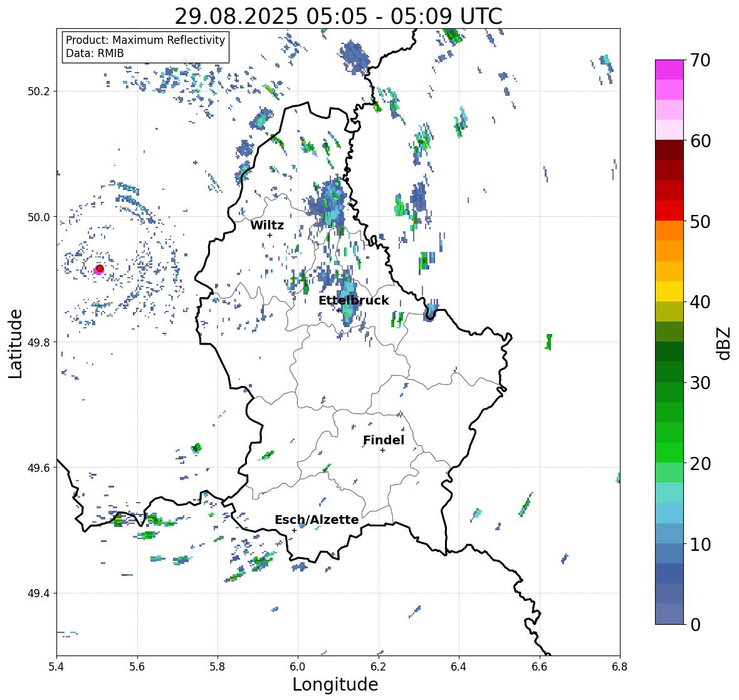Click the Longitude axis label

point(335,684)
